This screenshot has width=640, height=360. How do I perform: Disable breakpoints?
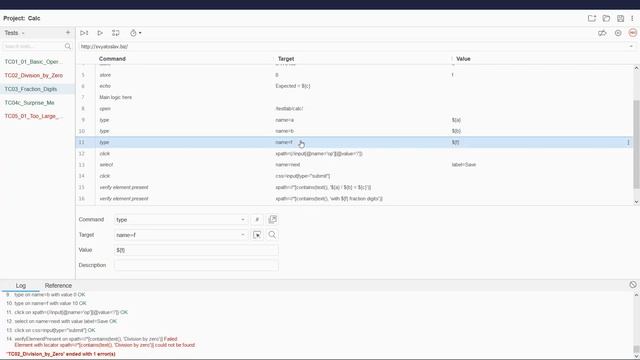click(x=602, y=33)
